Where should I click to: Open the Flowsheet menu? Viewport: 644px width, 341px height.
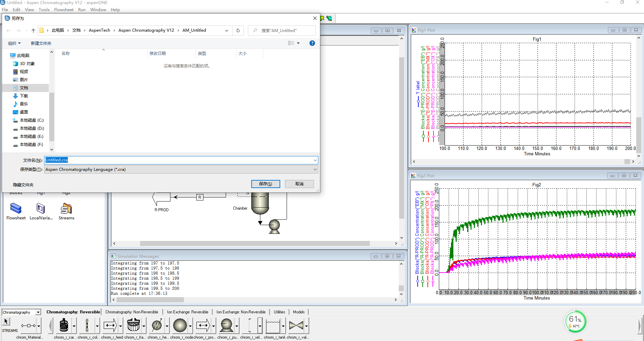tap(64, 9)
